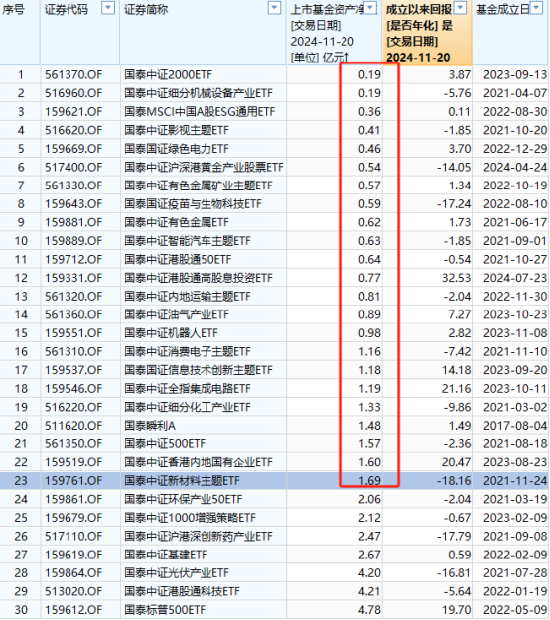Click fund name 国泰中证光伏产业ETF
550x620 pixels.
[x=176, y=573]
